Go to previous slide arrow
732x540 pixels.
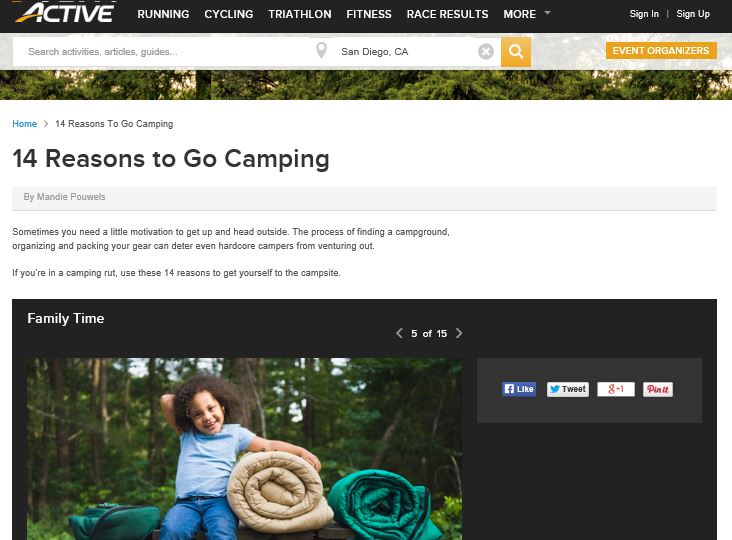399,333
